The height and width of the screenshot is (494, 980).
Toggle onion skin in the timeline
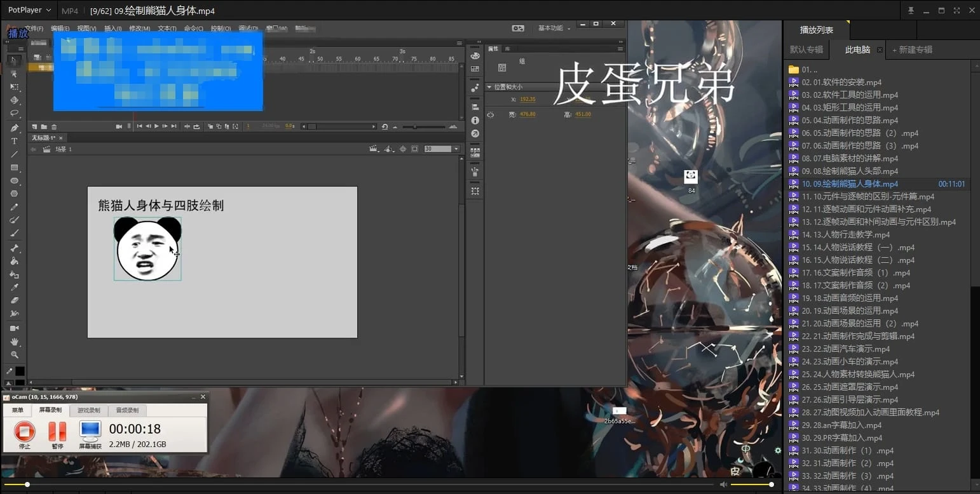tap(211, 126)
